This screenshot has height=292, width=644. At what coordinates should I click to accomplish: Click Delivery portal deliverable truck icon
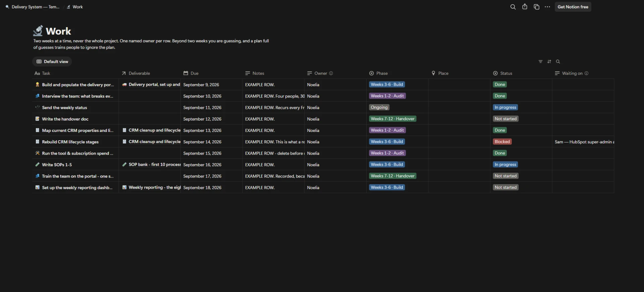[124, 85]
